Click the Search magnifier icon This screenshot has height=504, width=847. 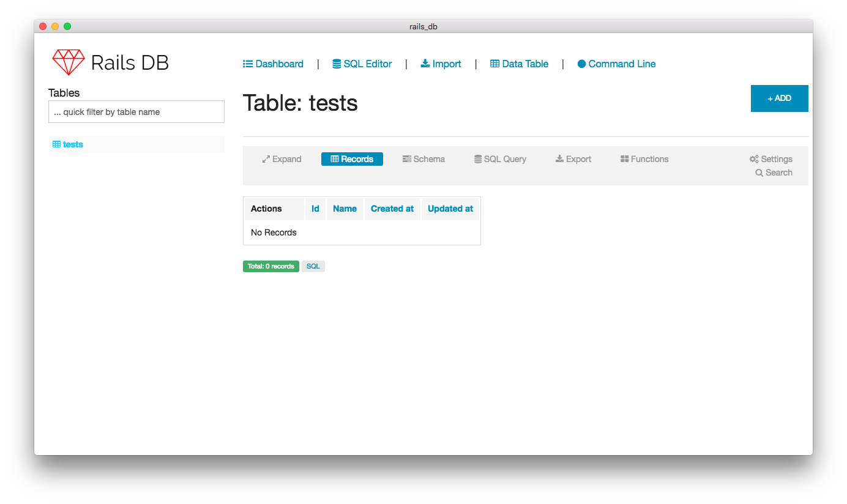759,172
